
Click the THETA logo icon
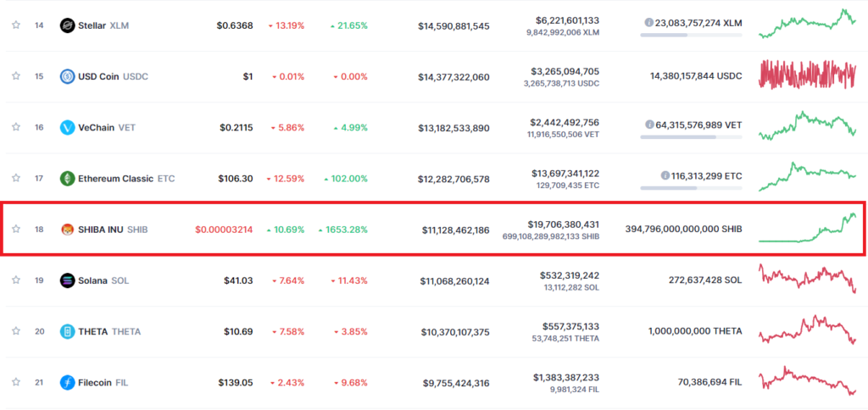(67, 331)
